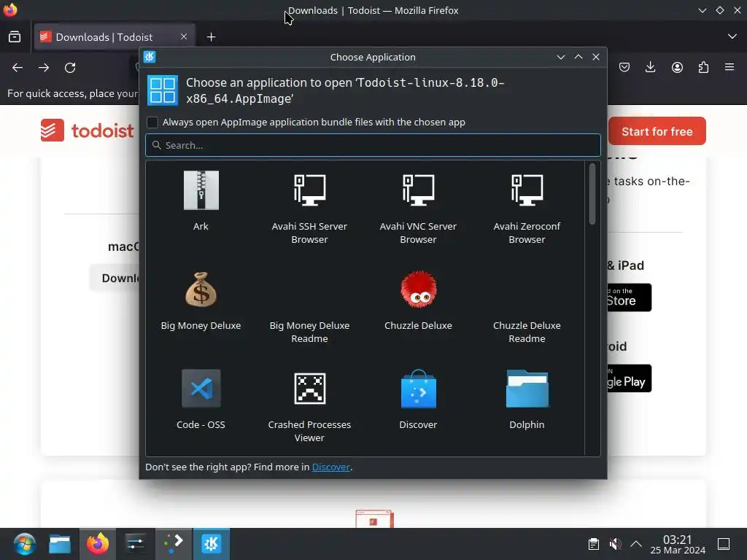Open Firefox application hamburger menu
This screenshot has width=747, height=560.
point(729,68)
